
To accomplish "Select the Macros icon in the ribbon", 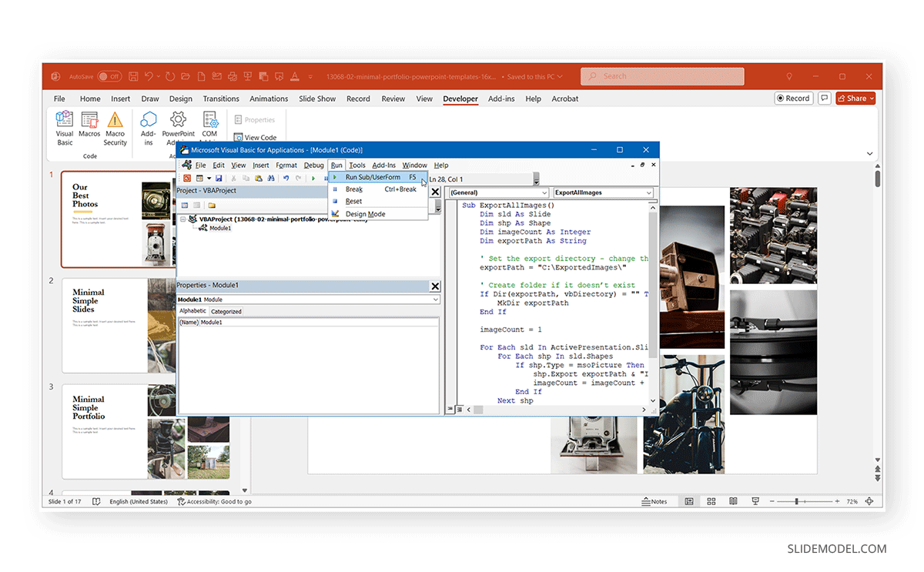I will (89, 127).
